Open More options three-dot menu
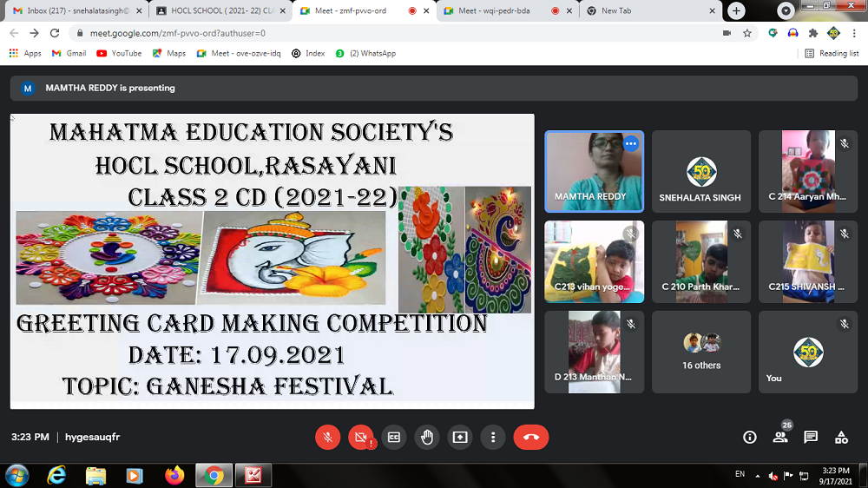Viewport: 868px width, 488px height. (x=493, y=438)
